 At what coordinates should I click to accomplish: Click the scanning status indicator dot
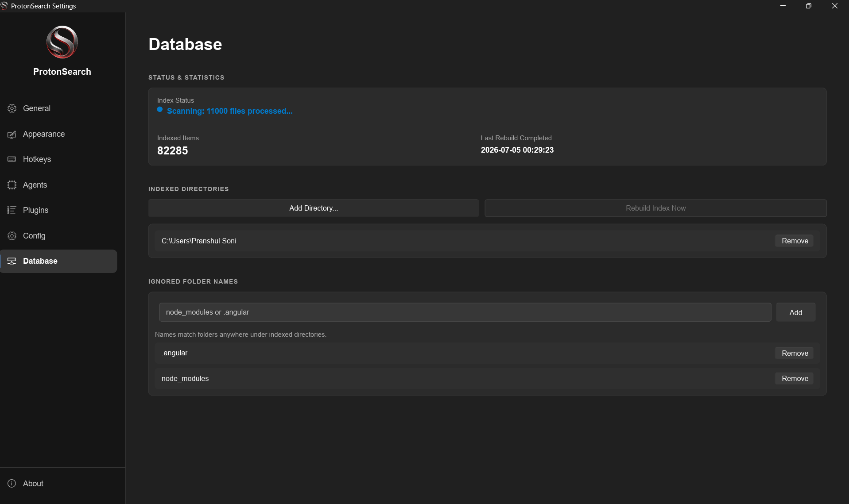click(x=160, y=109)
